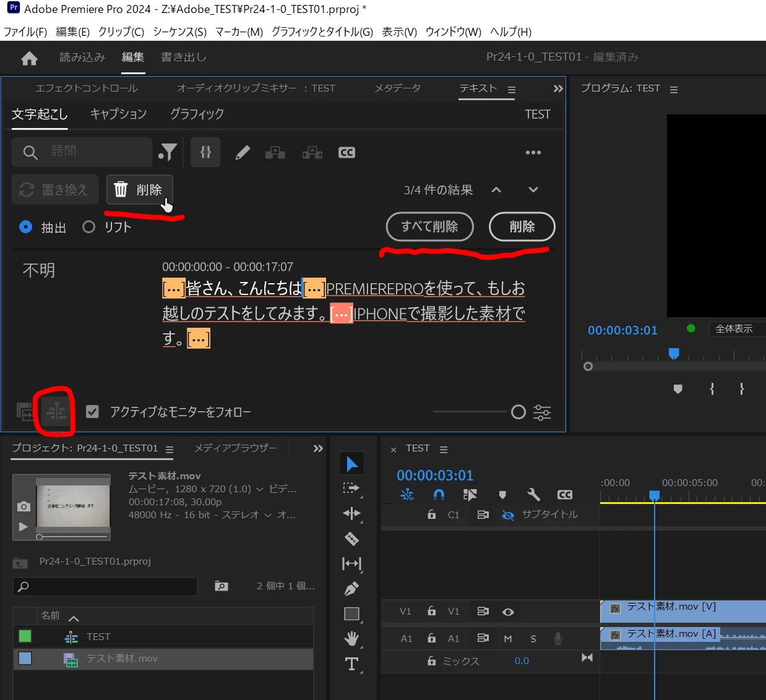Open the 書き出し workspace
The image size is (766, 700).
[x=184, y=58]
